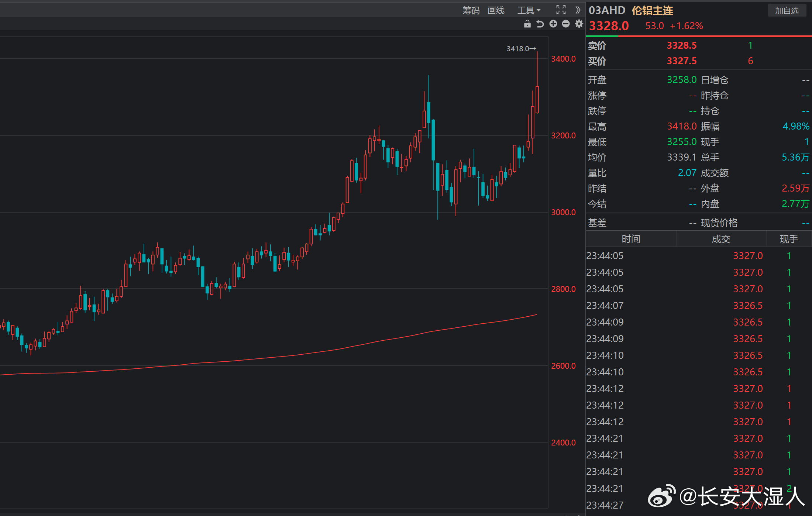812x516 pixels.
Task: Open chart settings gear icon
Action: 579,24
